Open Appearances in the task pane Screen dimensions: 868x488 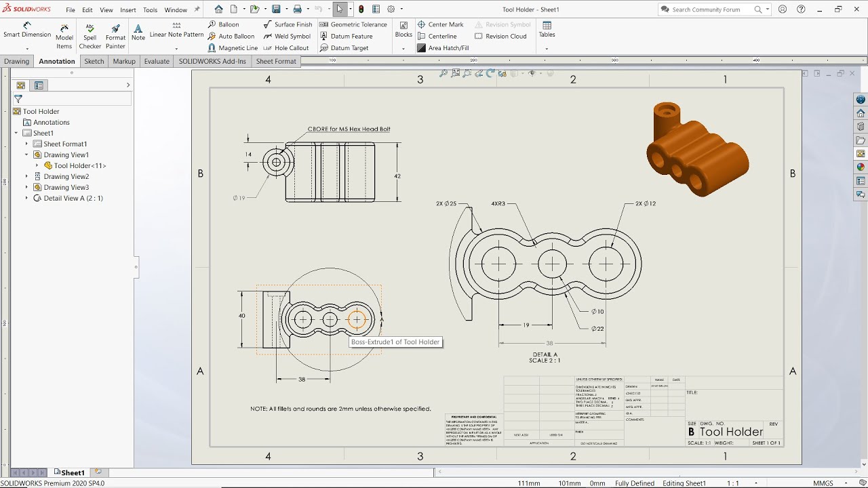tap(861, 167)
